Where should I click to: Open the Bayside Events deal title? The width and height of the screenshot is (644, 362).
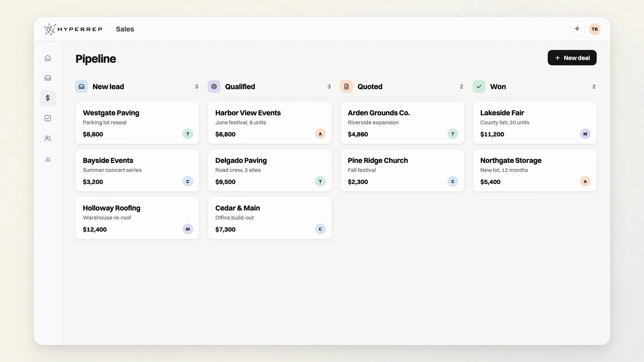[x=108, y=161]
